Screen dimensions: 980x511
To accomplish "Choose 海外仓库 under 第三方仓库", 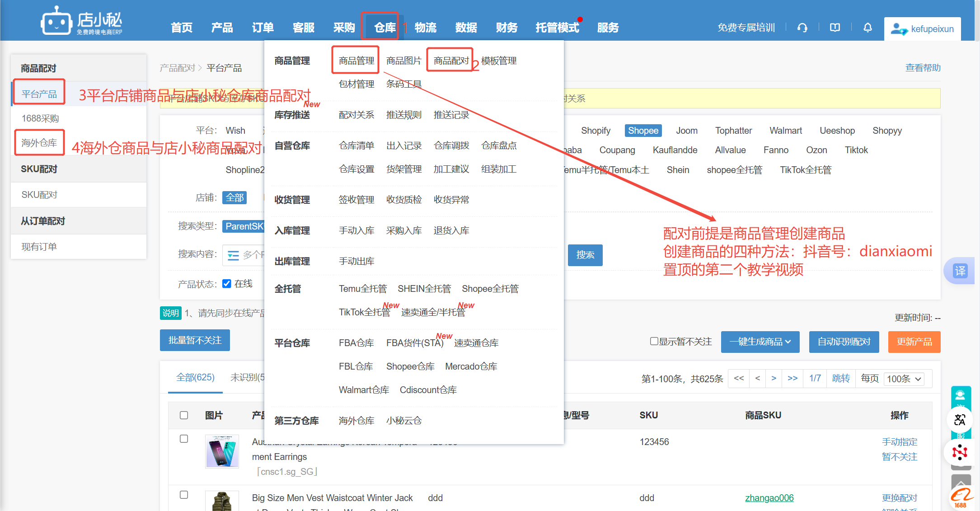I will (356, 421).
